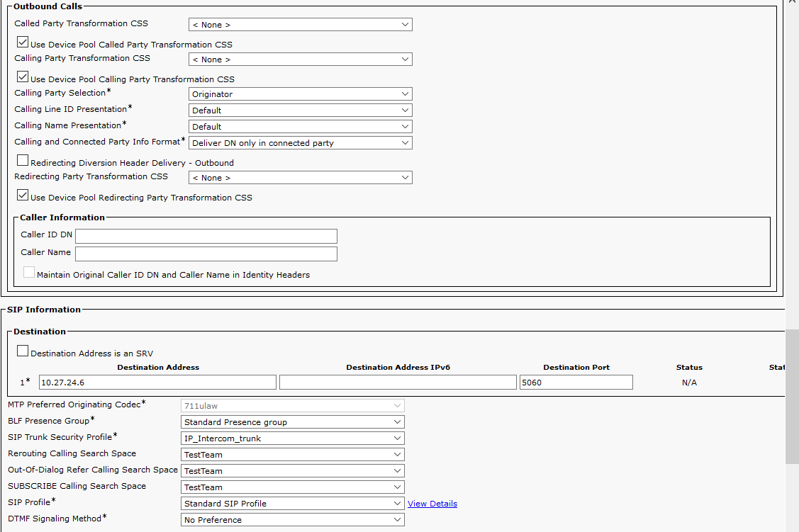Click the vertical scrollbar thumb
Image resolution: width=799 pixels, height=532 pixels.
(792, 397)
